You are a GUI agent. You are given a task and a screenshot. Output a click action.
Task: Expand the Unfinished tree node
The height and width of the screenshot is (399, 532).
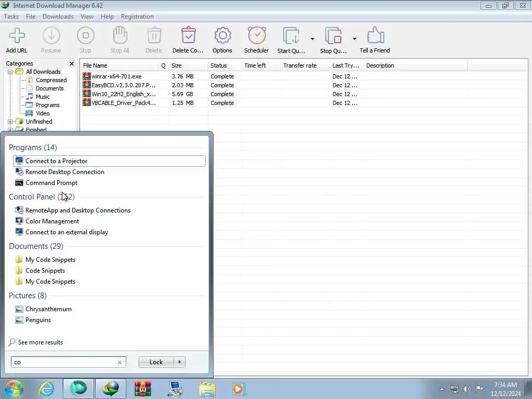point(10,122)
